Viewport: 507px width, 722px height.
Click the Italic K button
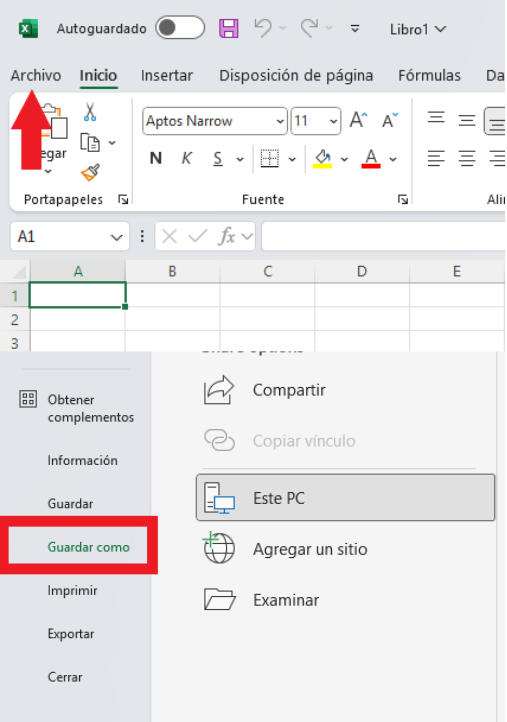click(186, 158)
